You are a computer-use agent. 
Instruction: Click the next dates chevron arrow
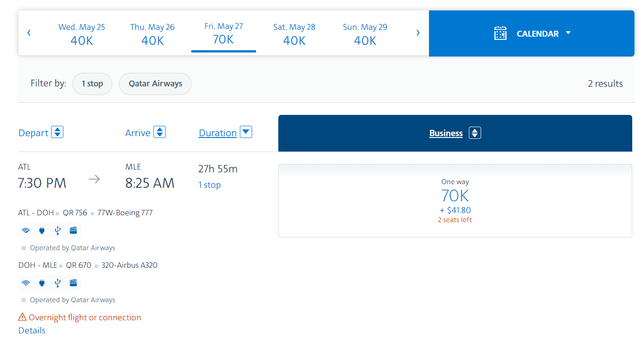[418, 33]
